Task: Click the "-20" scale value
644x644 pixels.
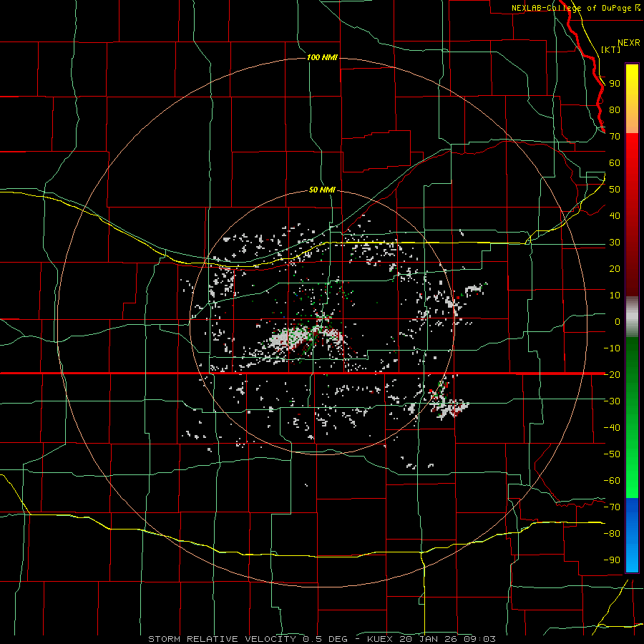Action: pyautogui.click(x=612, y=374)
